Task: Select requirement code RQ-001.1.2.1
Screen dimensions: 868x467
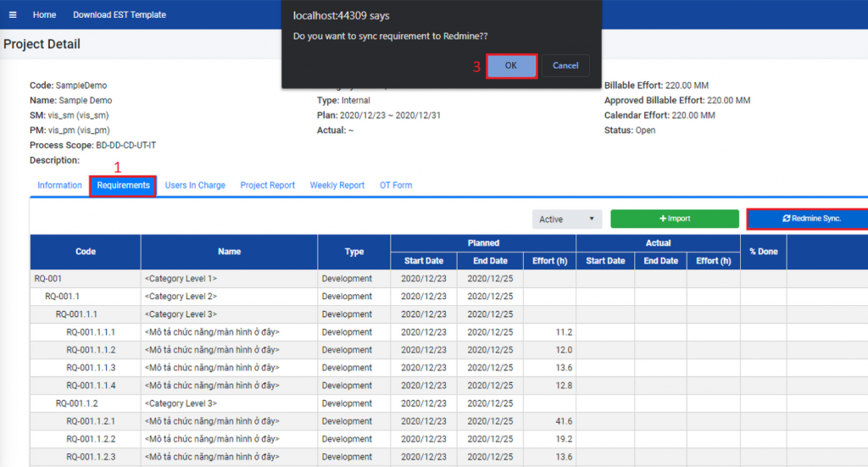Action: 91,421
